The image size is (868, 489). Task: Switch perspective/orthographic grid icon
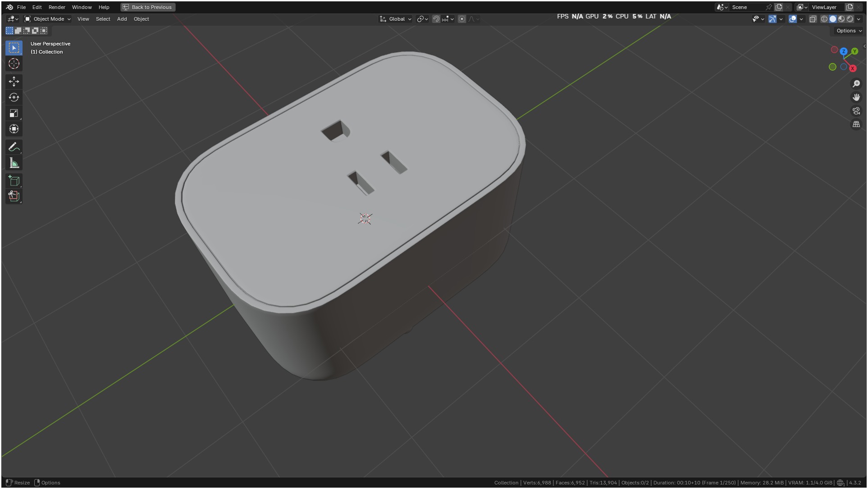(856, 124)
